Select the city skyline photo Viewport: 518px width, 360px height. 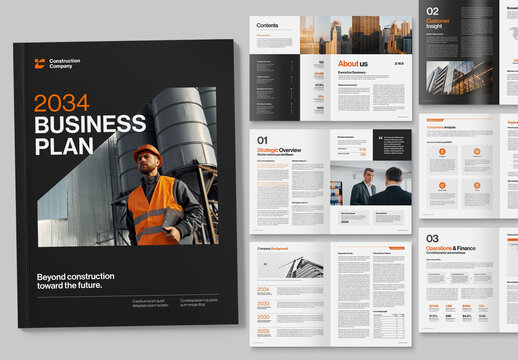[356, 35]
